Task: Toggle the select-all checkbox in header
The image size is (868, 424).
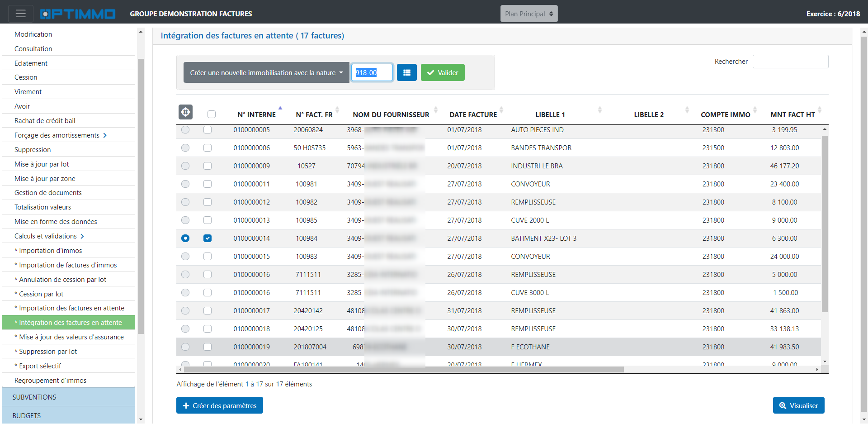Action: coord(212,114)
